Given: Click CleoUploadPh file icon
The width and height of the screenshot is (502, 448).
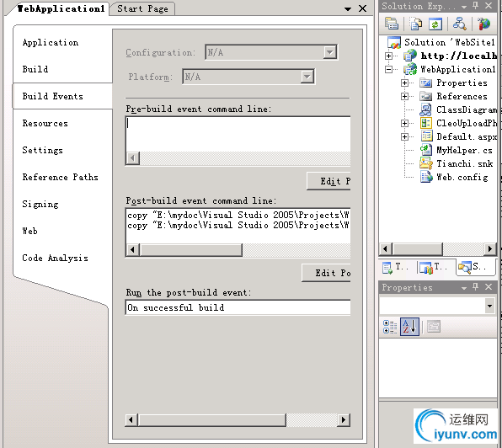Looking at the screenshot, I should (x=426, y=123).
